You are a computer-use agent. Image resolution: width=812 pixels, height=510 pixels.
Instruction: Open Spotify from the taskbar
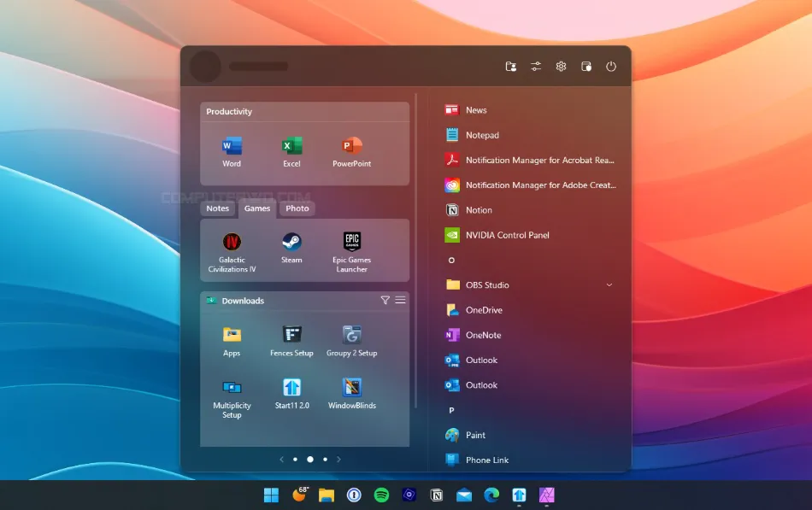click(x=382, y=495)
